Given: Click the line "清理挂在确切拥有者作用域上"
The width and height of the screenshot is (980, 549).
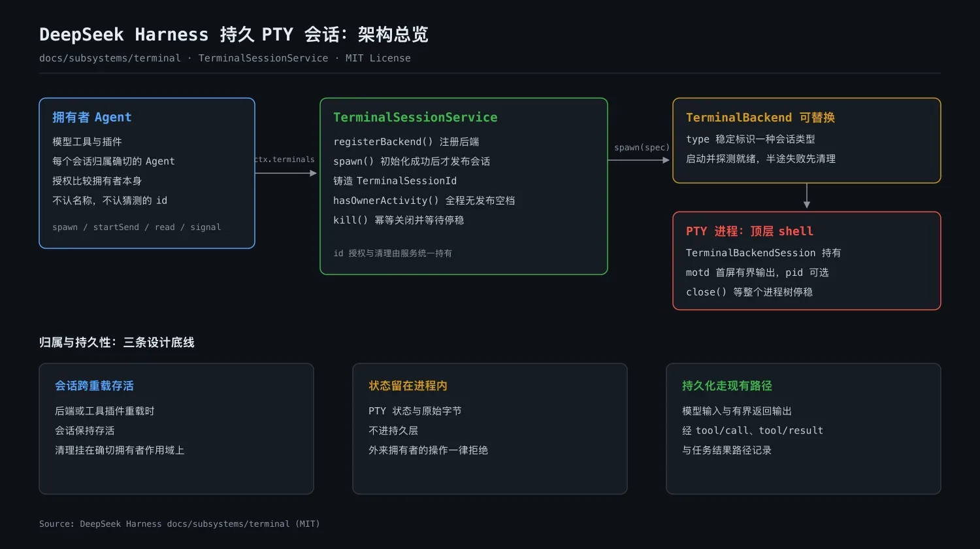Looking at the screenshot, I should click(120, 450).
